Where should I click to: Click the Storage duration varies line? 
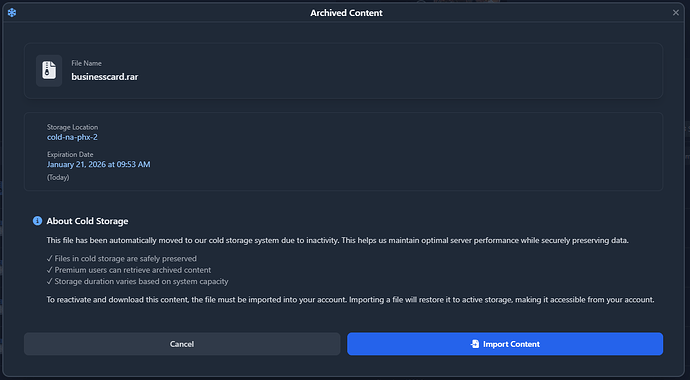click(137, 281)
